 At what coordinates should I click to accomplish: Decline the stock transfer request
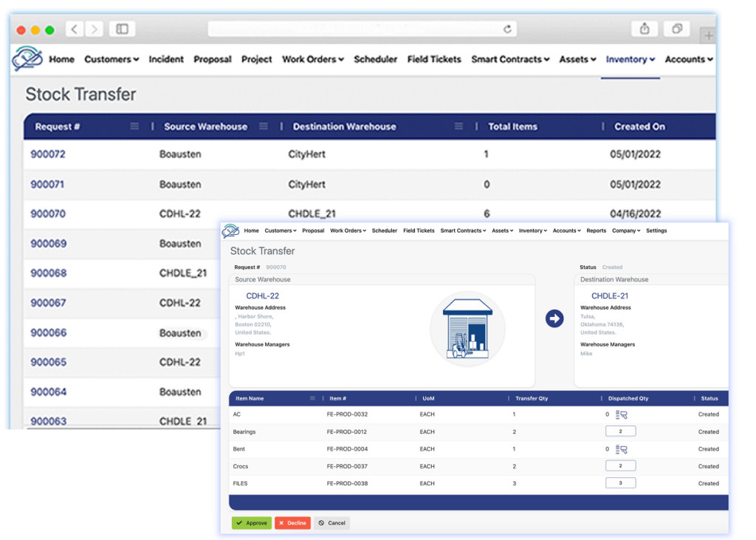click(292, 522)
